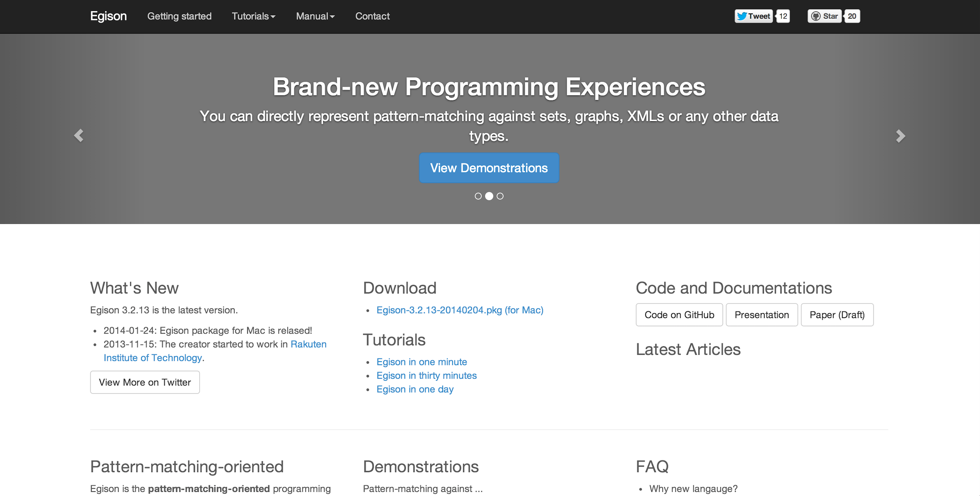Viewport: 980px width, 496px height.
Task: Open Code on GitHub button
Action: click(x=679, y=315)
